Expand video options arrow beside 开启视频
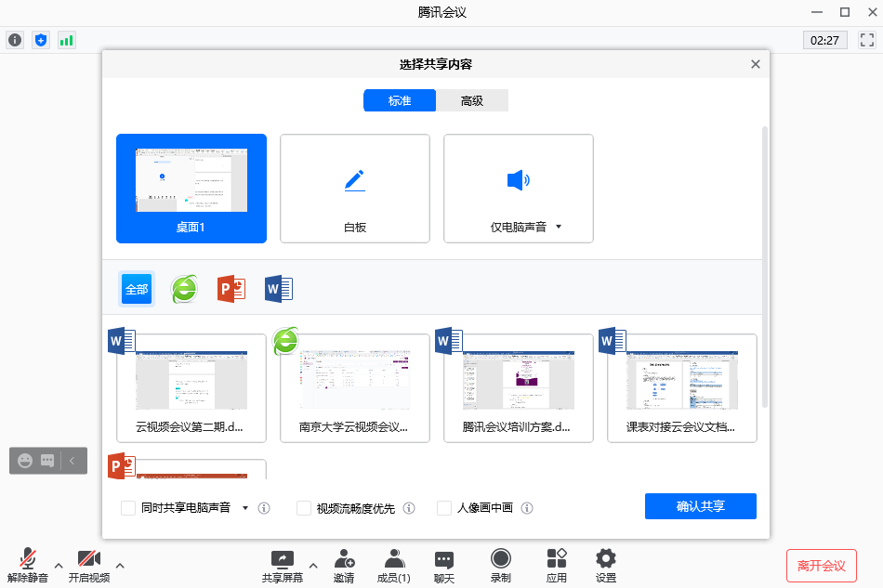 point(120,566)
